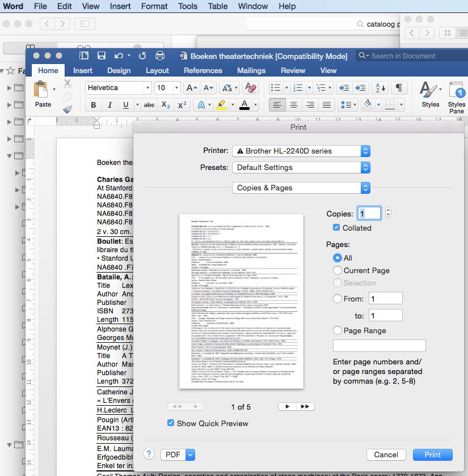Click the Print button
The height and width of the screenshot is (476, 468).
tap(432, 454)
